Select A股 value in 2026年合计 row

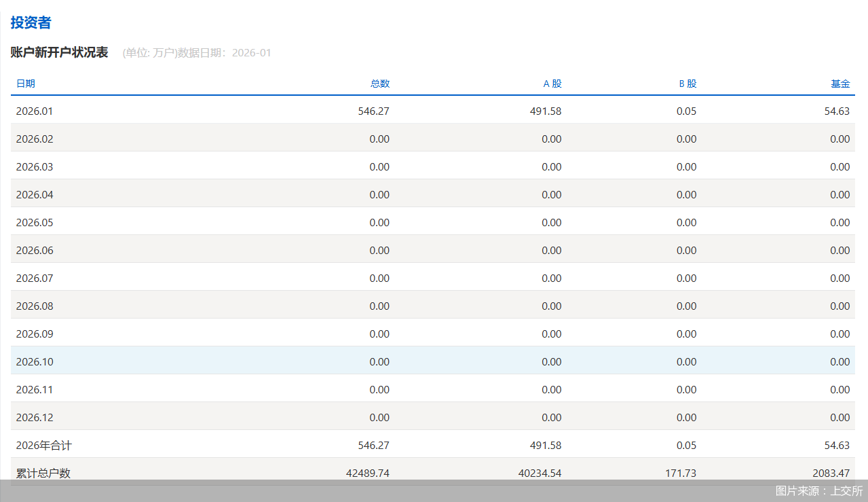546,445
